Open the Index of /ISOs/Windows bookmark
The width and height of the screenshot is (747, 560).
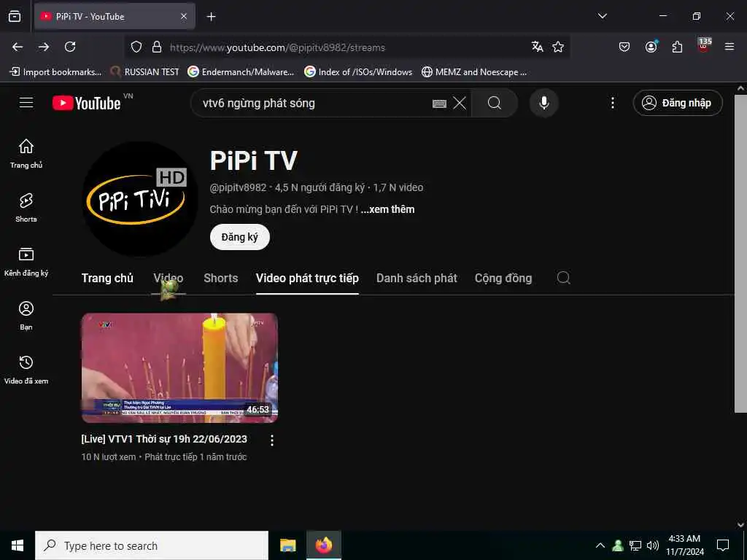[x=358, y=72]
